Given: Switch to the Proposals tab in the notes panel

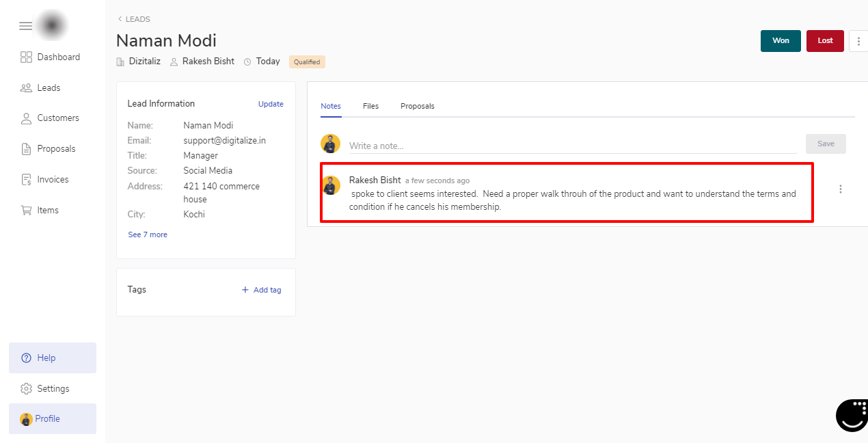Looking at the screenshot, I should tap(417, 106).
